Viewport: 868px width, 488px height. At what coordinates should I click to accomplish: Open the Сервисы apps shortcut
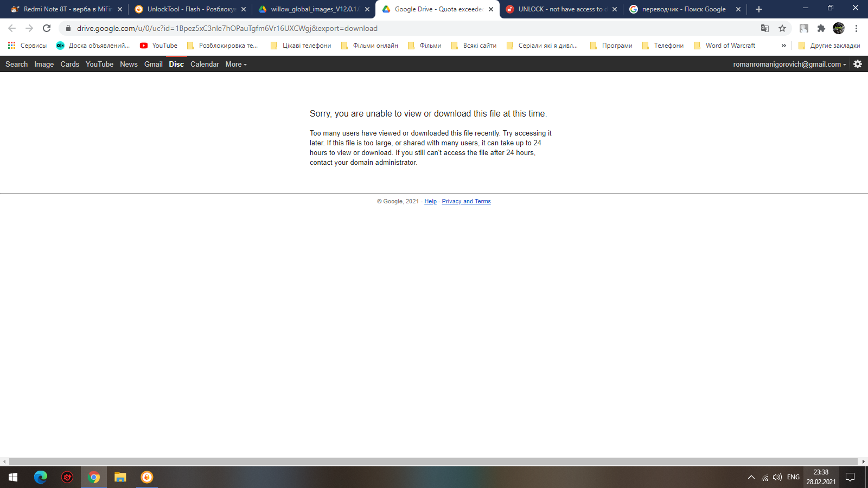27,46
